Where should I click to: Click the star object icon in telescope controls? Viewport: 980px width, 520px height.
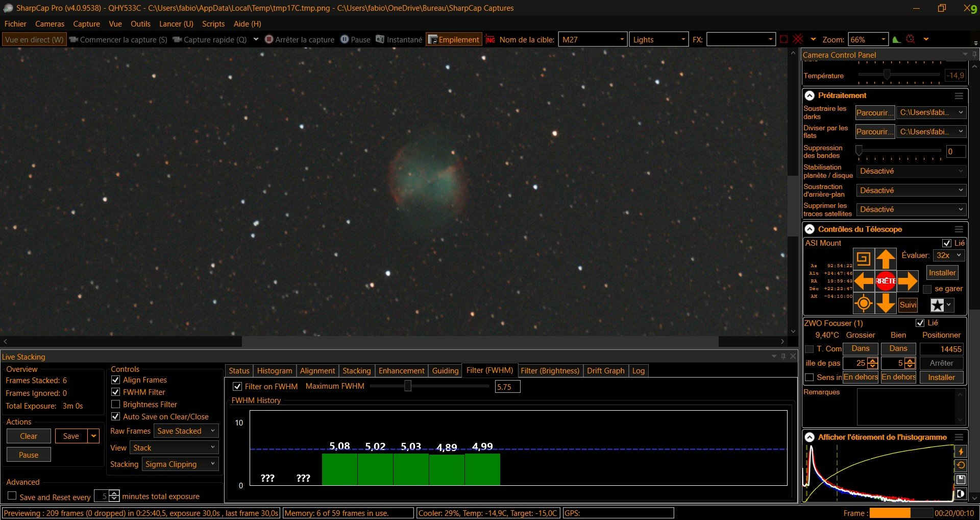(938, 305)
